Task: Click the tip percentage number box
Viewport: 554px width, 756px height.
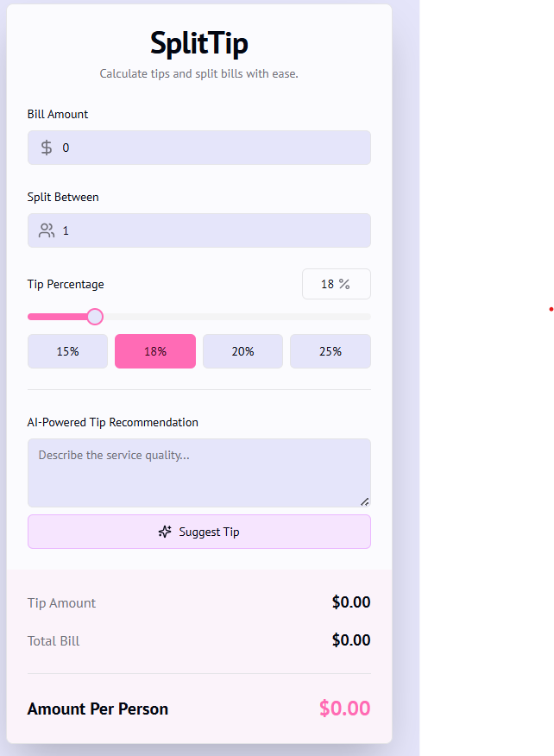Action: (328, 284)
